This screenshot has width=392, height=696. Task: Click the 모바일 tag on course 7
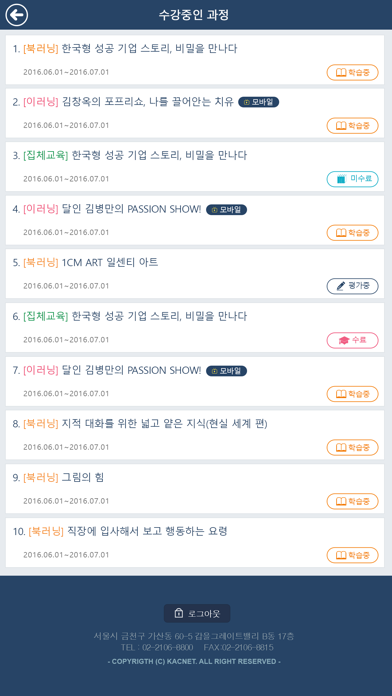pos(226,371)
